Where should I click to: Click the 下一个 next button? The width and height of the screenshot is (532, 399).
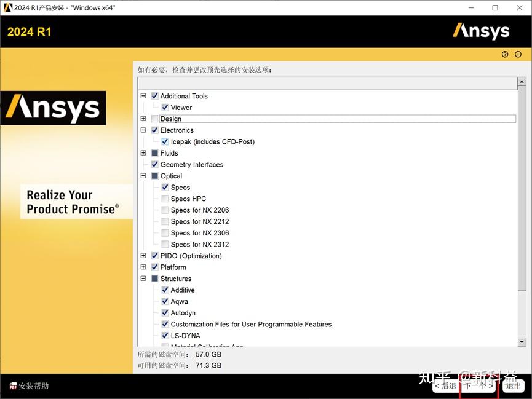point(478,386)
